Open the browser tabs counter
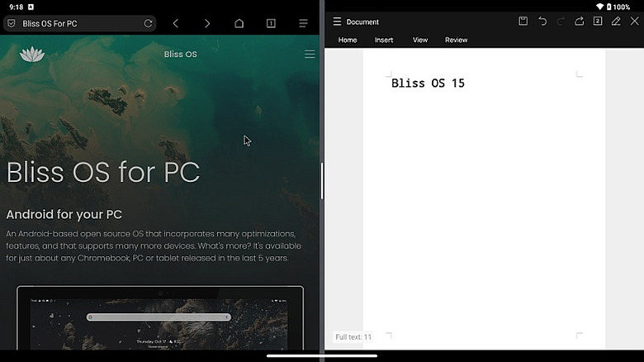The width and height of the screenshot is (644, 362). tap(271, 23)
